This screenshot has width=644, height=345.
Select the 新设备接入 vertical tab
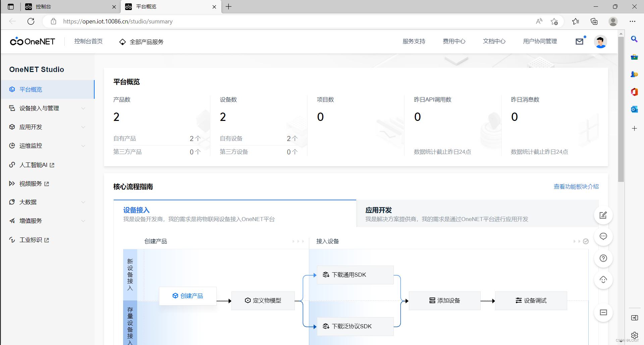pos(130,275)
